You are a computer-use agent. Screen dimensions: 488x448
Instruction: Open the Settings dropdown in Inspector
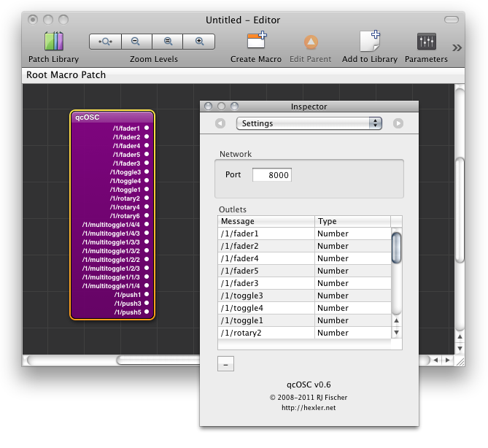309,123
